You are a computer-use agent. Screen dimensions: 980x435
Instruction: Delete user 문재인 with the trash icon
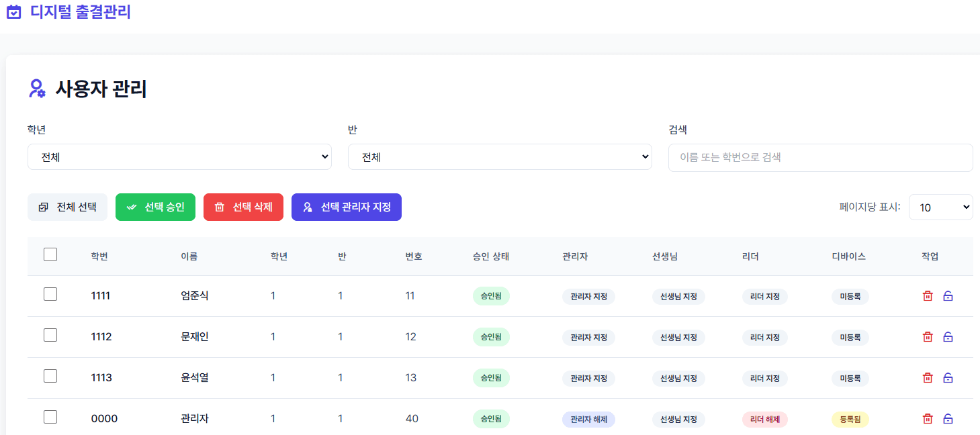928,337
